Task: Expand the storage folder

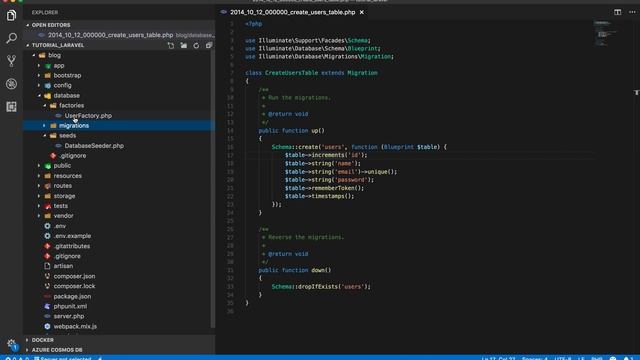Action: click(64, 196)
